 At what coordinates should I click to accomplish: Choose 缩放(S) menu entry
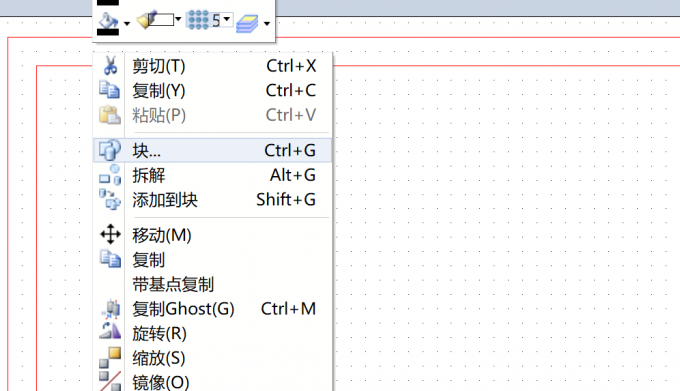click(213, 358)
